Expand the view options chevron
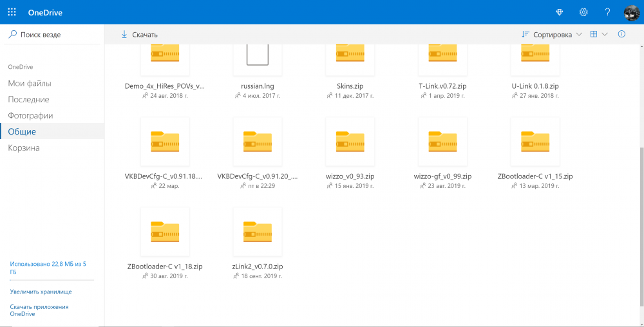Viewport: 644px width, 327px height. click(605, 35)
